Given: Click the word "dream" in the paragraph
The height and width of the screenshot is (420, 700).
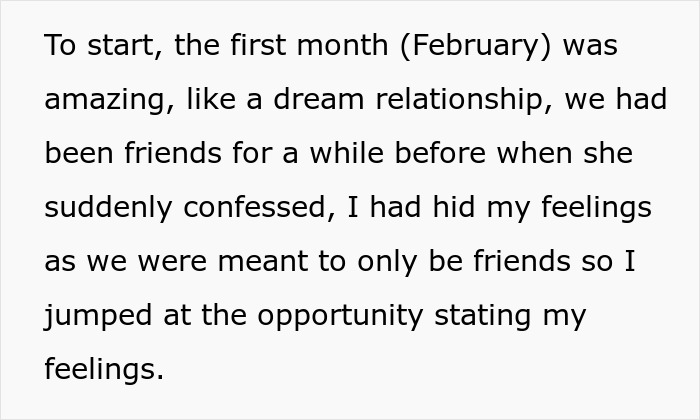Looking at the screenshot, I should [x=319, y=98].
